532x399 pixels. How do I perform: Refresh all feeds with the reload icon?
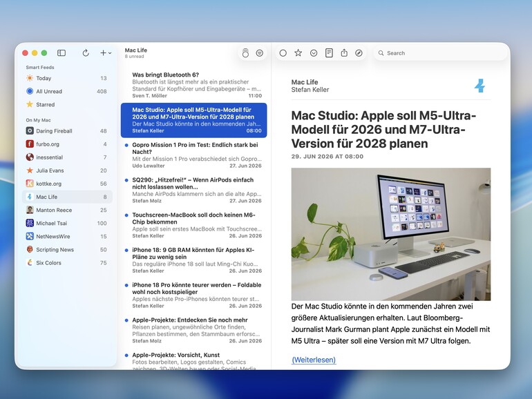pyautogui.click(x=86, y=53)
